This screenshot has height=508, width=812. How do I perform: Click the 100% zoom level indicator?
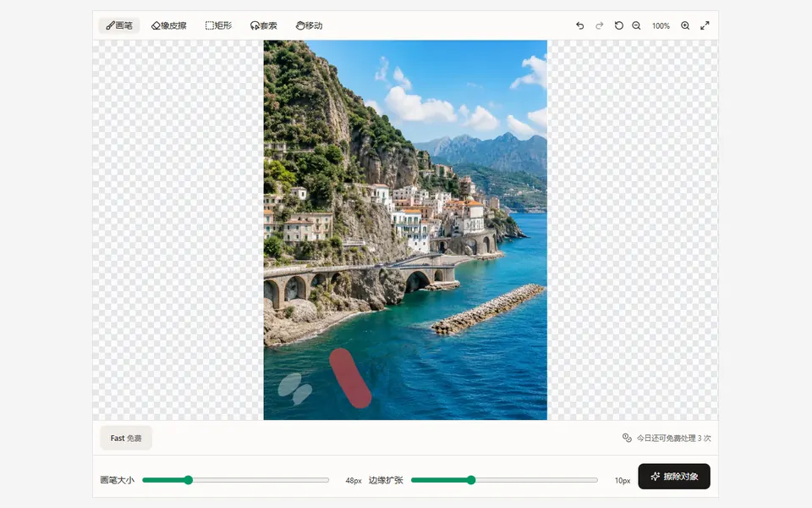(x=661, y=26)
